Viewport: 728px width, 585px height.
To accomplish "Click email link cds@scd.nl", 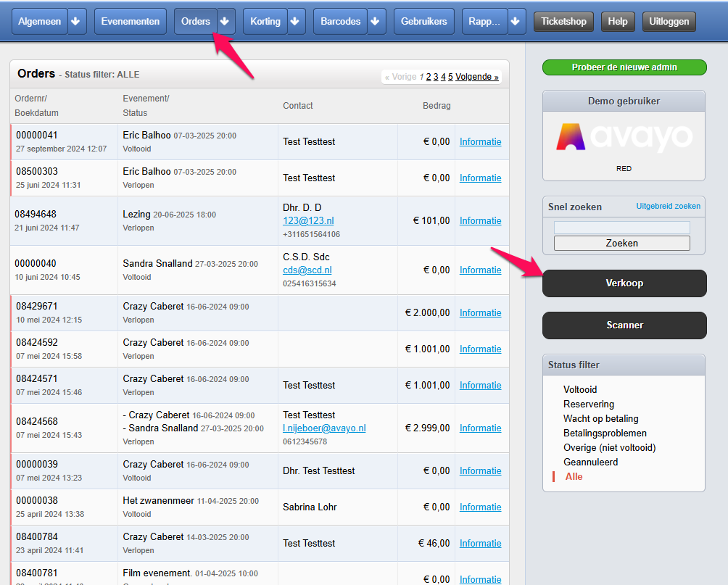I will click(x=307, y=270).
